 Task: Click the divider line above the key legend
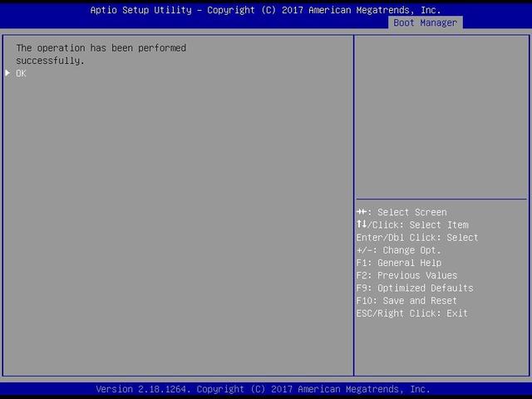(x=441, y=199)
